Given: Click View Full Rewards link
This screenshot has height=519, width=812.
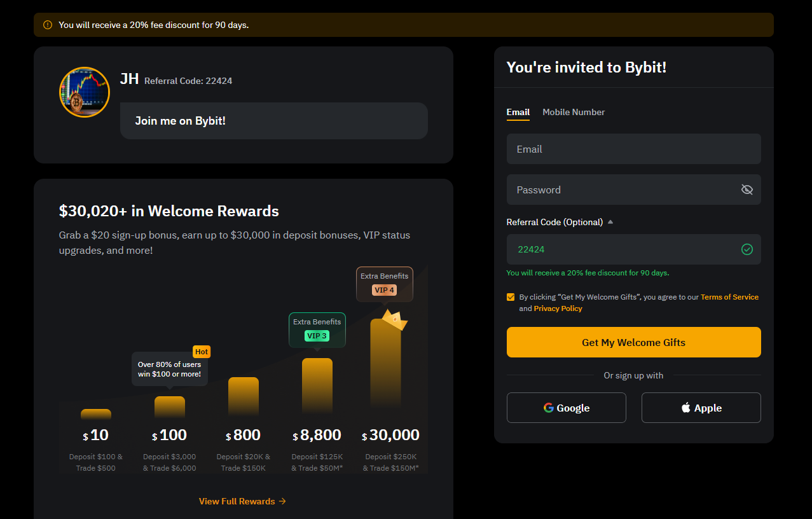Looking at the screenshot, I should (x=243, y=501).
